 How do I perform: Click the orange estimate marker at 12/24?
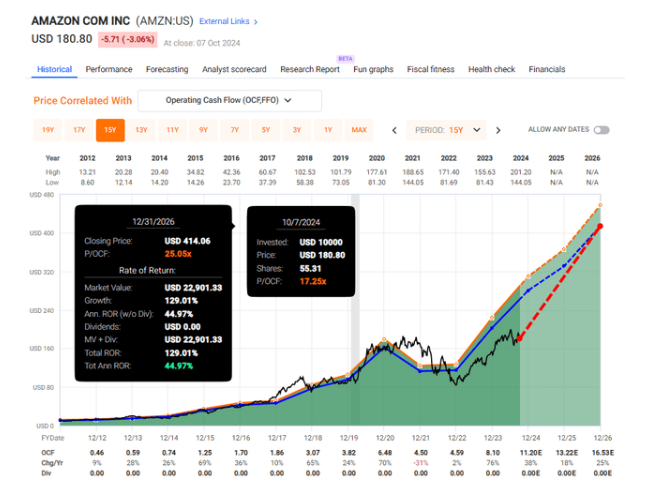(x=528, y=276)
